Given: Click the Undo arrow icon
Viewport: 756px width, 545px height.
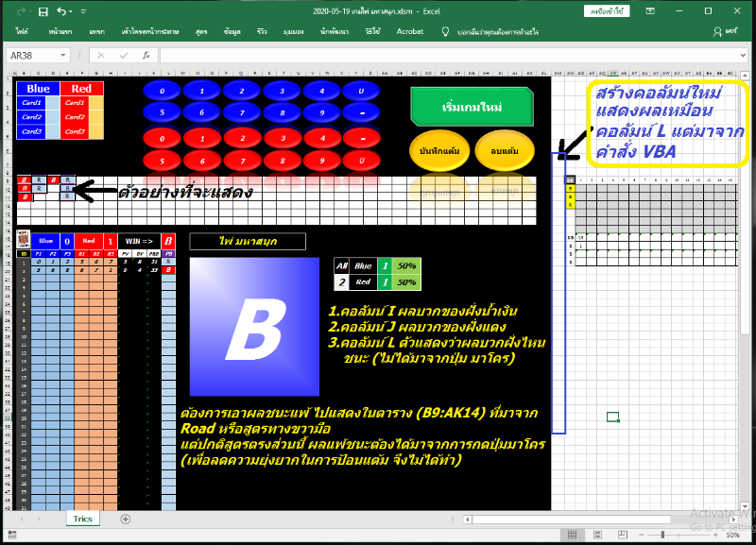Looking at the screenshot, I should click(x=61, y=11).
